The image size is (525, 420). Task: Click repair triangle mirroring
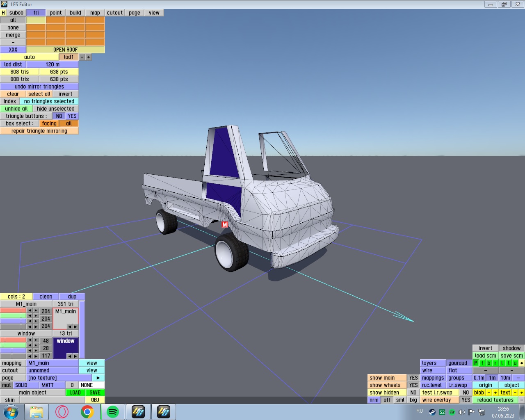pyautogui.click(x=39, y=131)
